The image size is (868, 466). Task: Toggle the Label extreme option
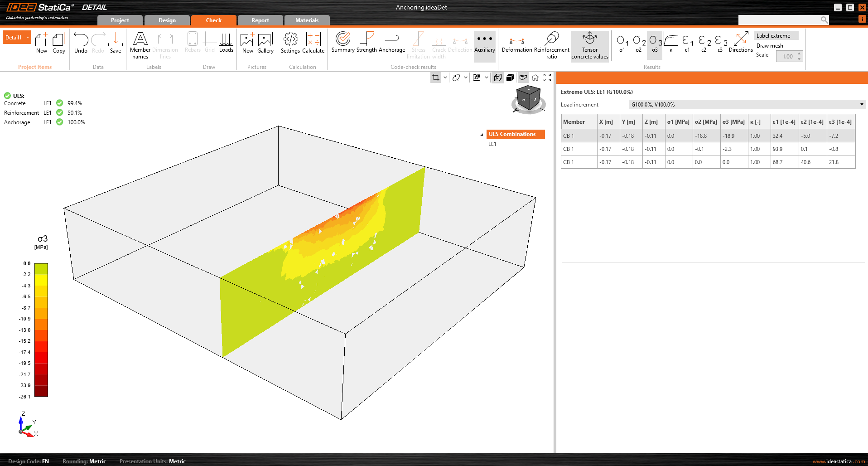pos(775,36)
